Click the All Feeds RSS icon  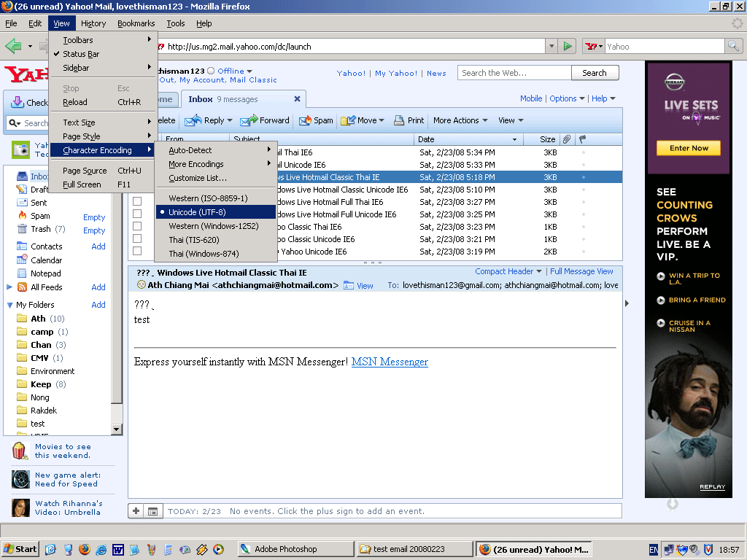(x=22, y=287)
